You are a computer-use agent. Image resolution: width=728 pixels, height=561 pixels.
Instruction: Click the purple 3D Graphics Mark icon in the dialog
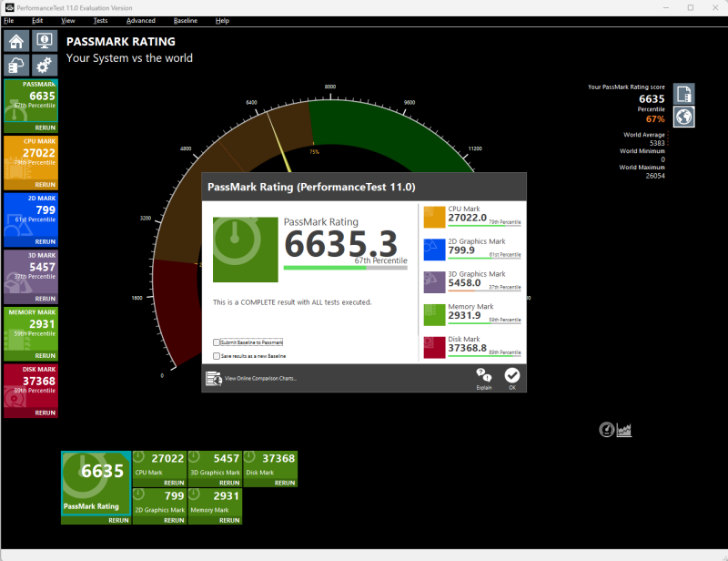click(x=435, y=282)
